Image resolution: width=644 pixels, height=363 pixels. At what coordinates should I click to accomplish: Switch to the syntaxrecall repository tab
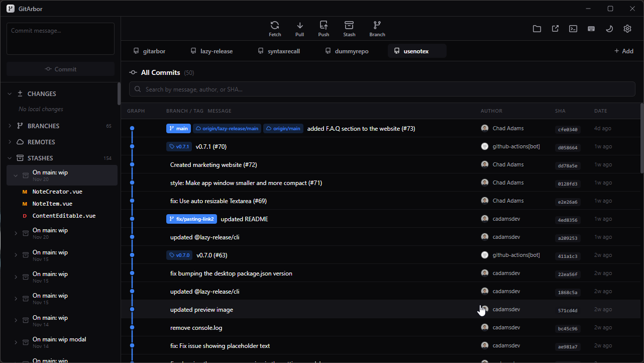click(x=279, y=51)
